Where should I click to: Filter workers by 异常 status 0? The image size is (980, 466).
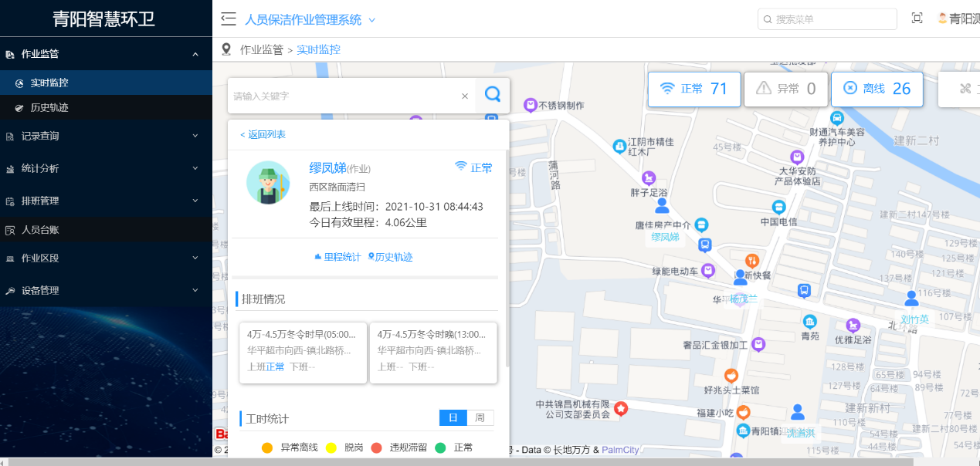[x=786, y=89]
